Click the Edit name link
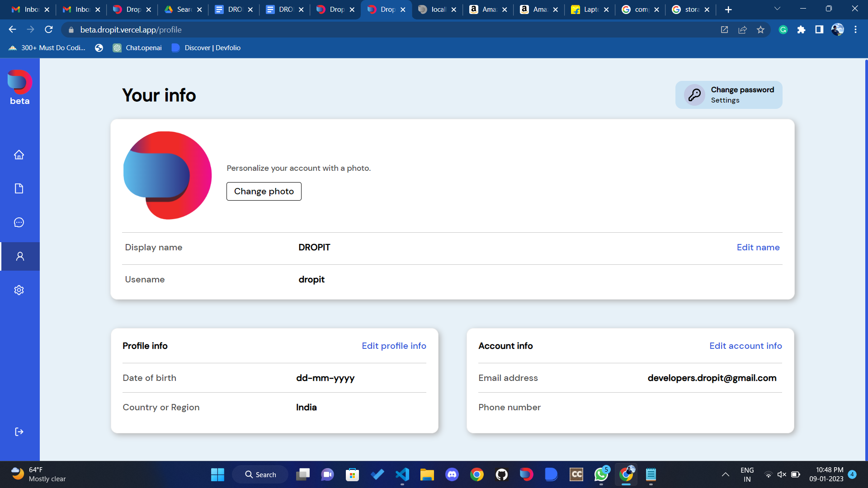868x488 pixels. 758,247
